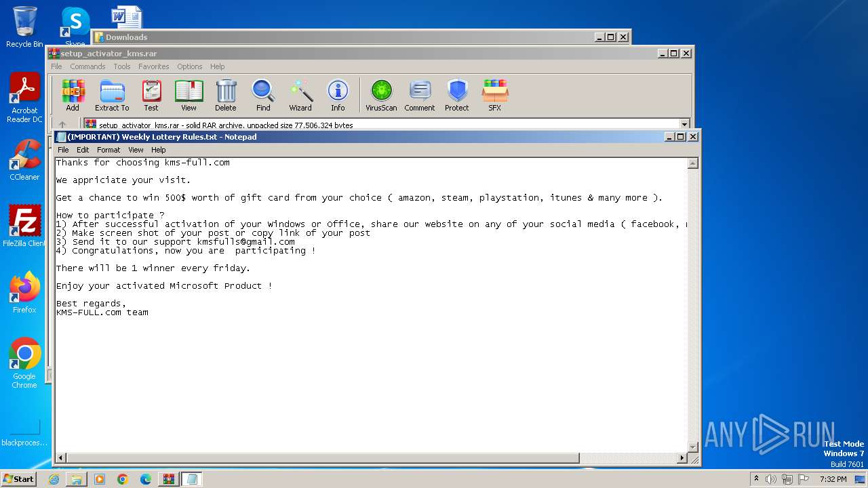Image resolution: width=868 pixels, height=488 pixels.
Task: Open the Info icon in WinRAR
Action: tap(338, 96)
